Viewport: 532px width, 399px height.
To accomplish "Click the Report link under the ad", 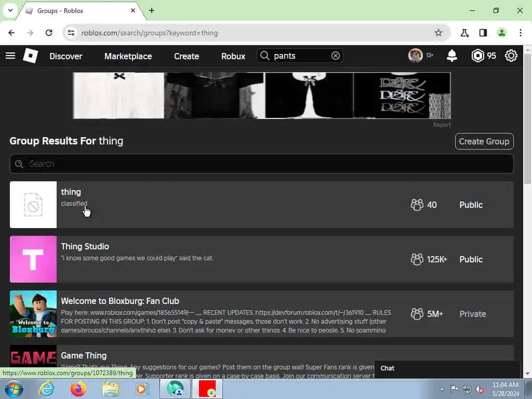I will tap(442, 125).
